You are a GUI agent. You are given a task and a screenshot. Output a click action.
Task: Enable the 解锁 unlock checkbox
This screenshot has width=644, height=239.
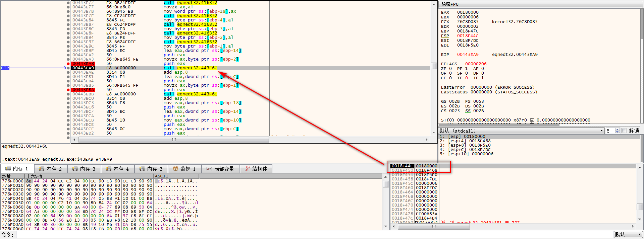624,131
